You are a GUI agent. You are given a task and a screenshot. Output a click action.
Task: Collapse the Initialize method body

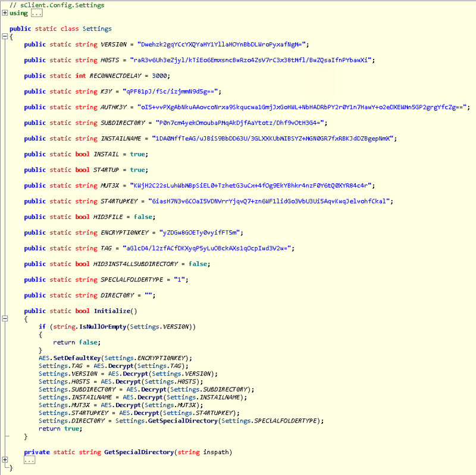click(5, 319)
